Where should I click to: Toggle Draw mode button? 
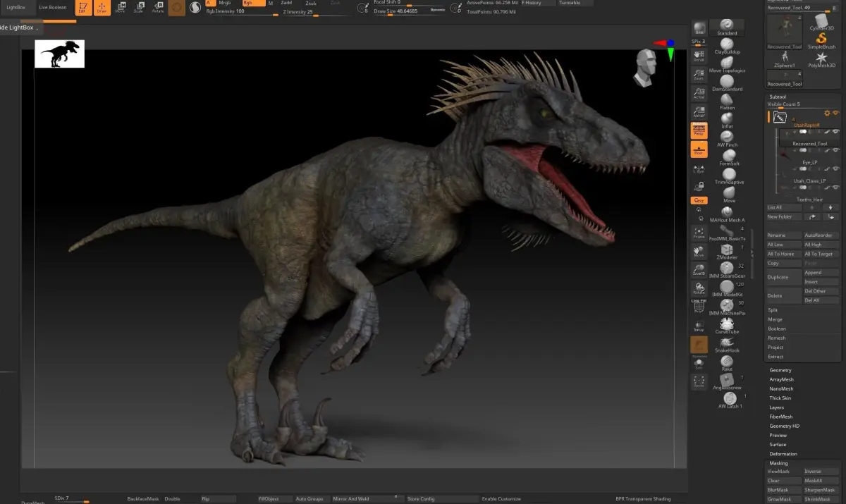[101, 8]
